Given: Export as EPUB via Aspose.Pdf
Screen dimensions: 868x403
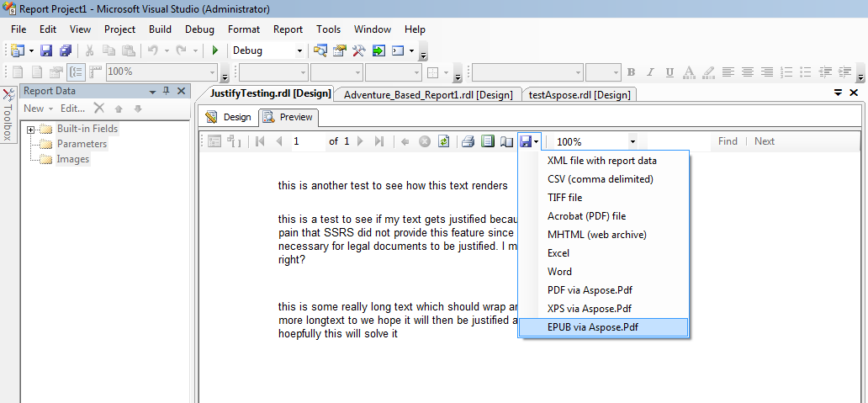Looking at the screenshot, I should click(x=603, y=327).
